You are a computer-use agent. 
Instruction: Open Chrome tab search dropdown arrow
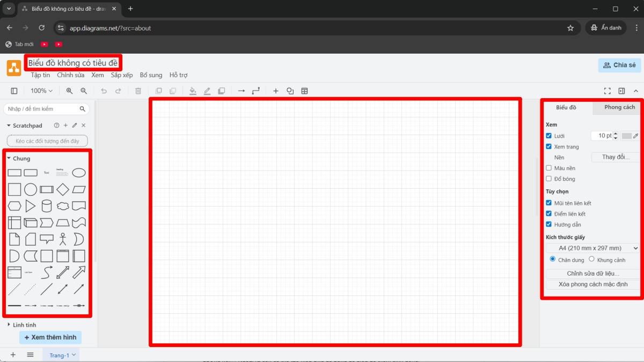pyautogui.click(x=9, y=9)
